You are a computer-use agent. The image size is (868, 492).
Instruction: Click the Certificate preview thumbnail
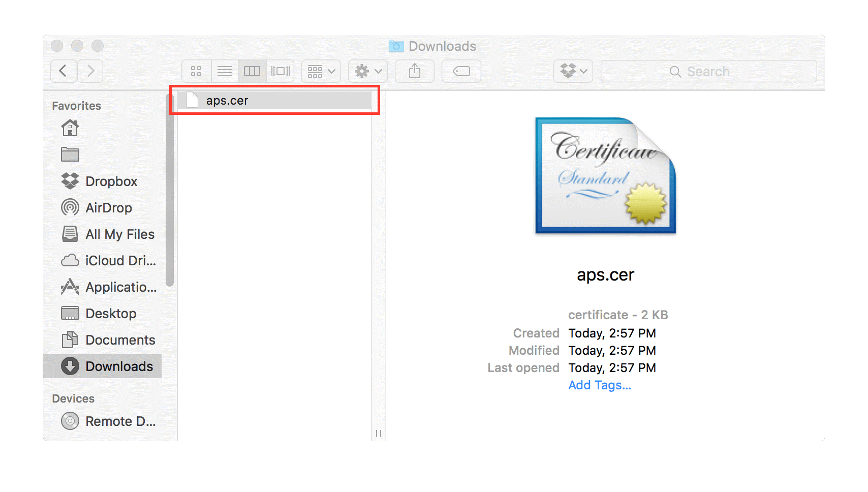605,176
